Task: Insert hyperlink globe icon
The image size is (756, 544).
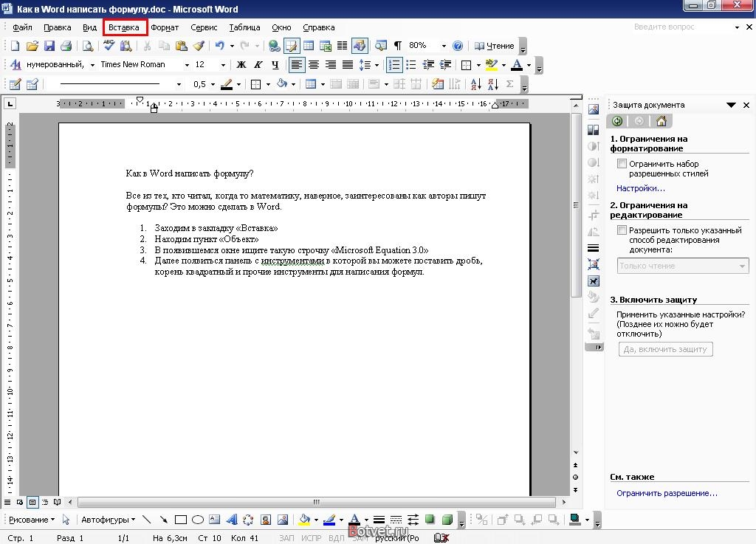Action: [275, 46]
